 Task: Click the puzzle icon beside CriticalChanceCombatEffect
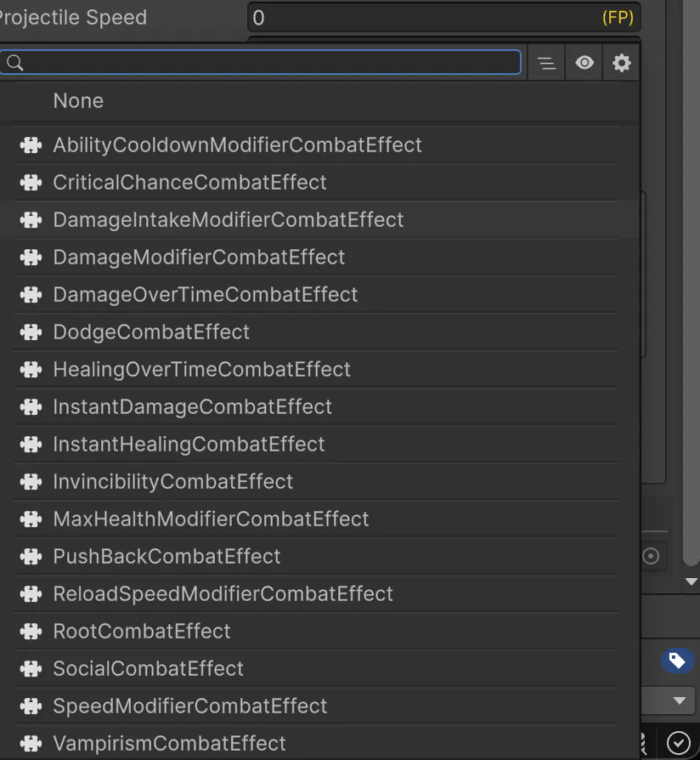tap(31, 182)
